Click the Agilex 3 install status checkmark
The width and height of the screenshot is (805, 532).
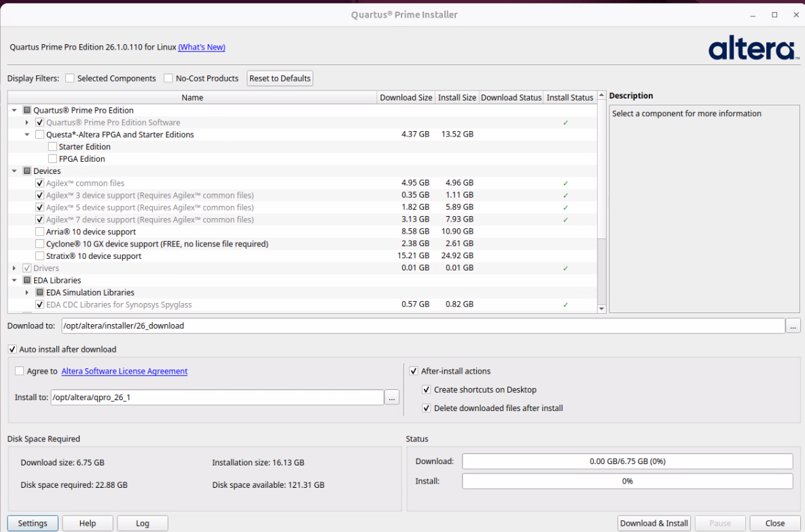tap(565, 195)
